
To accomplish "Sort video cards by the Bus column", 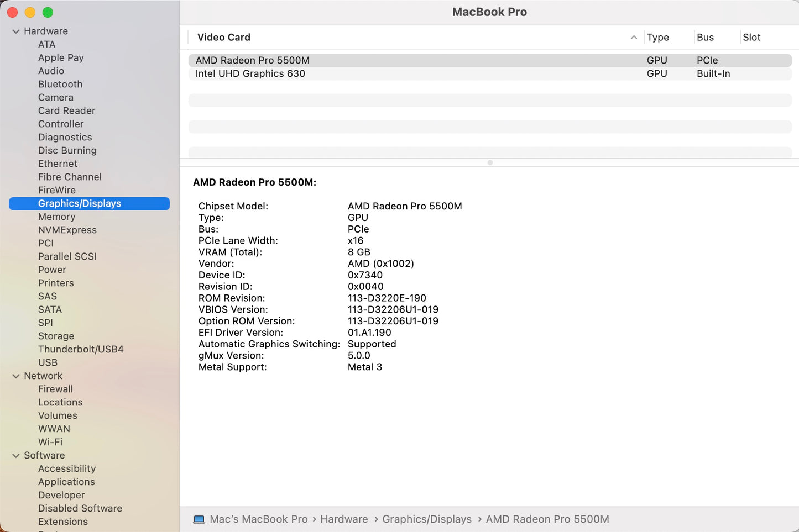I will pos(705,38).
